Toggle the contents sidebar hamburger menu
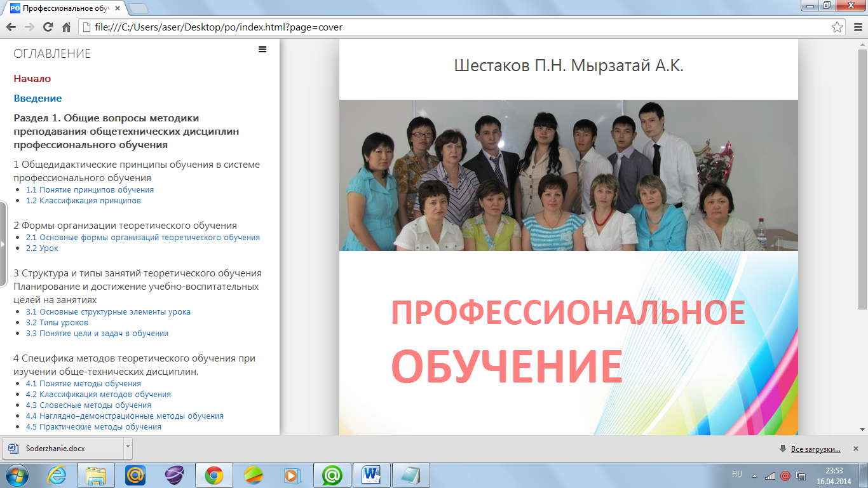Viewport: 868px width, 488px height. tap(262, 50)
